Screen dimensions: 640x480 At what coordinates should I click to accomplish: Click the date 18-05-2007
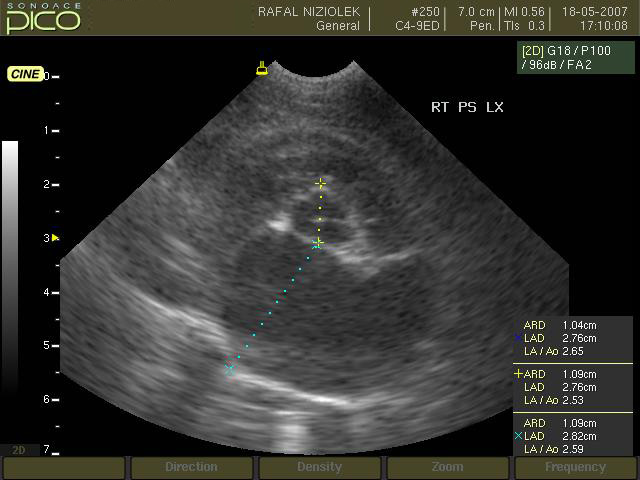[x=595, y=11]
